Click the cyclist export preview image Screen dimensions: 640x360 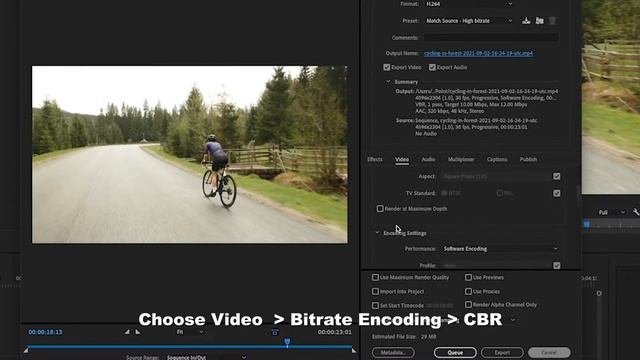(190, 154)
